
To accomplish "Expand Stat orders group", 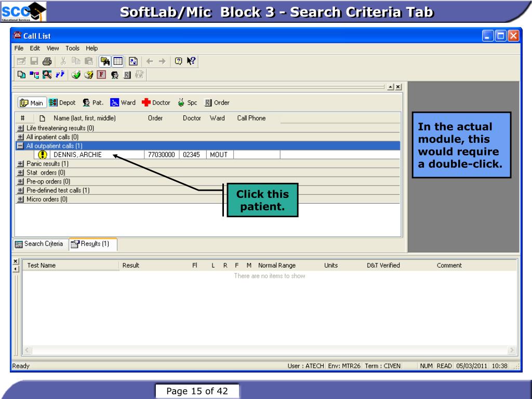I will pyautogui.click(x=20, y=172).
